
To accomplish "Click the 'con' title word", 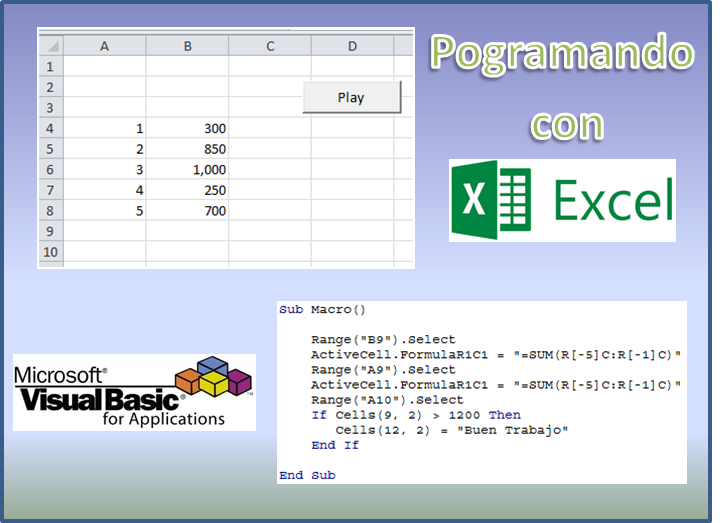I will (567, 125).
